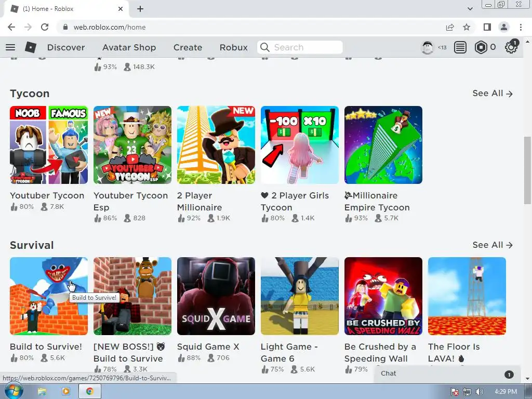Go forward in browser history
The image size is (532, 399).
tap(28, 27)
